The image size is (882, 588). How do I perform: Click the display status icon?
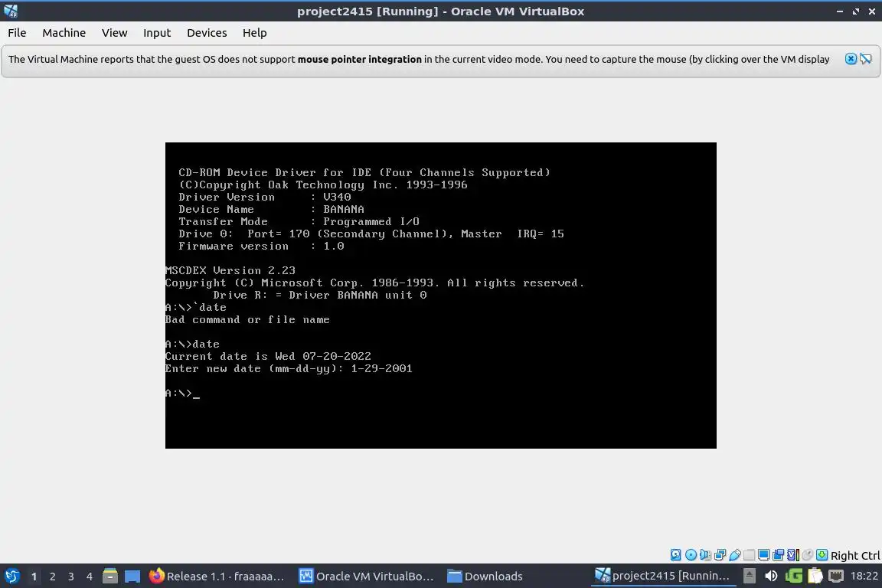pyautogui.click(x=763, y=555)
